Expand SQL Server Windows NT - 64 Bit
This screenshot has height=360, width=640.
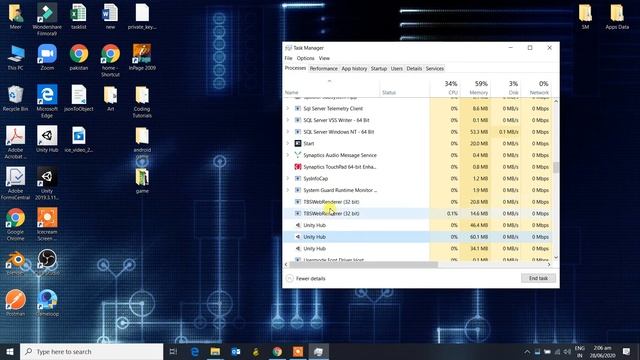point(288,131)
